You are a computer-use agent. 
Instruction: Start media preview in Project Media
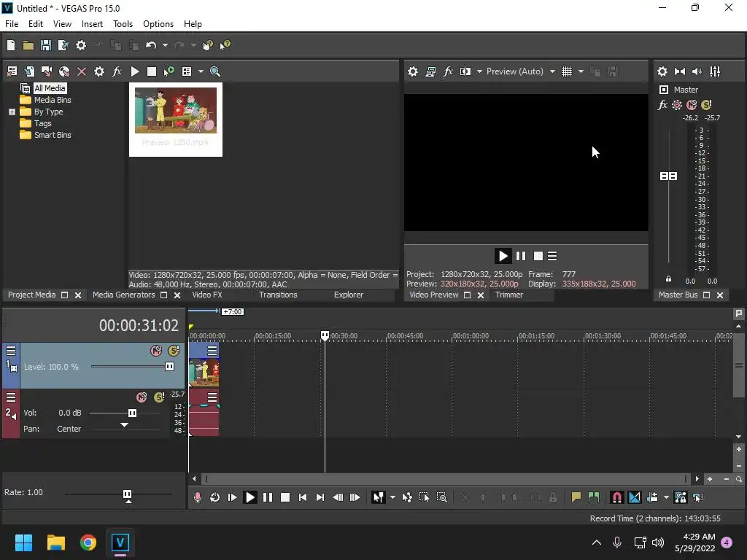pyautogui.click(x=135, y=71)
